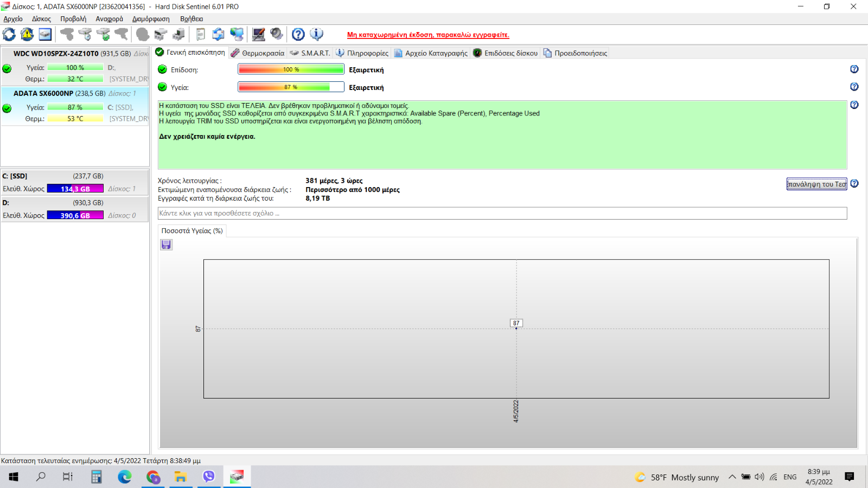
Task: Open File Explorer from the taskbar
Action: [x=181, y=477]
